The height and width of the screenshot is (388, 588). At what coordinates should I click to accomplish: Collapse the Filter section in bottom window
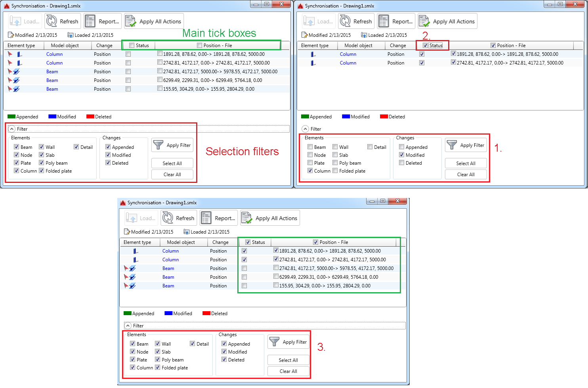pos(128,326)
